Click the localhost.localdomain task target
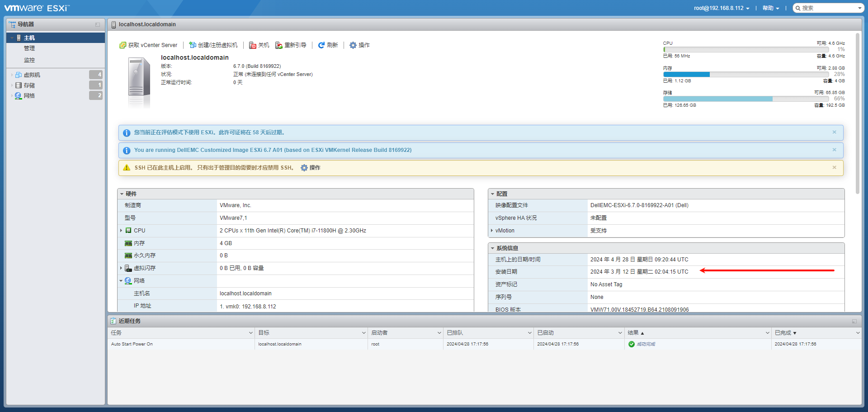Image resolution: width=868 pixels, height=412 pixels. (280, 344)
